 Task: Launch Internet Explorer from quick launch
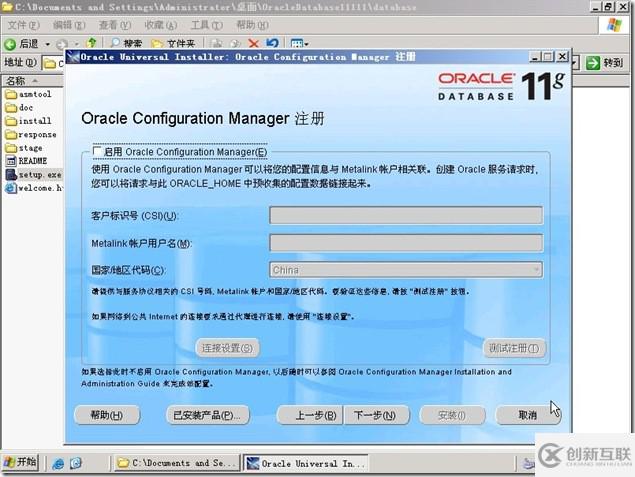coord(58,464)
